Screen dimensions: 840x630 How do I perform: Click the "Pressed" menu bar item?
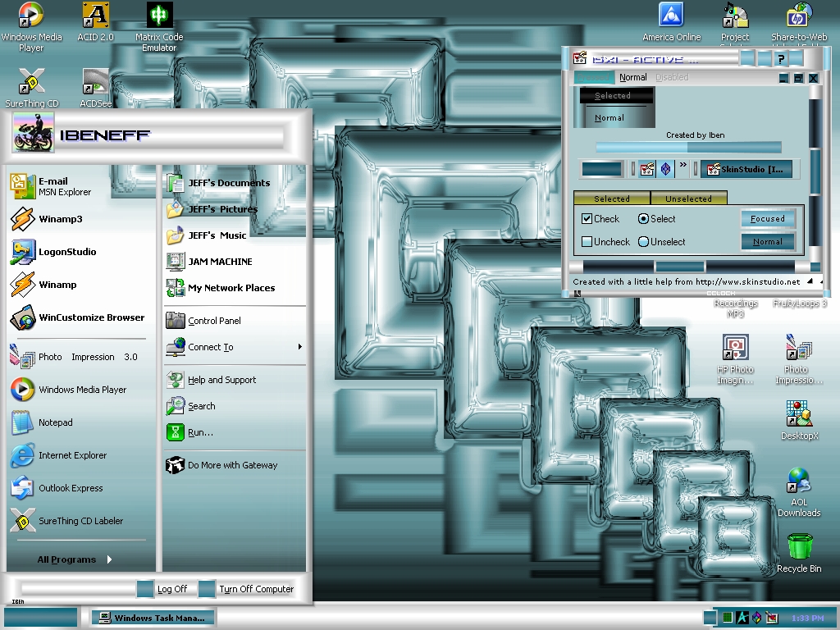tap(594, 77)
